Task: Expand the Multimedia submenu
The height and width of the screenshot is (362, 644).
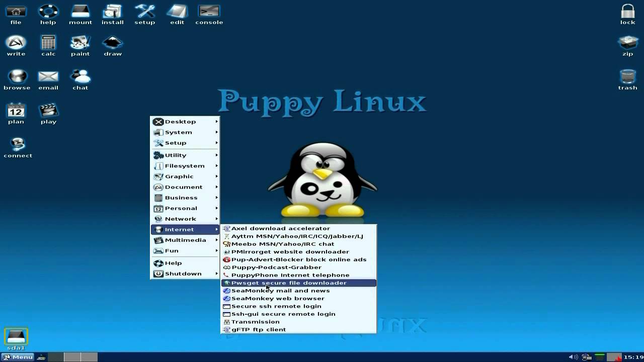Action: tap(185, 240)
